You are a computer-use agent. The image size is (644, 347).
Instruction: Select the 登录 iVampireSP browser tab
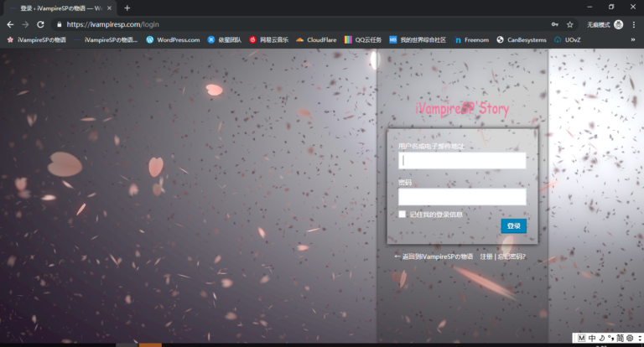[x=59, y=8]
